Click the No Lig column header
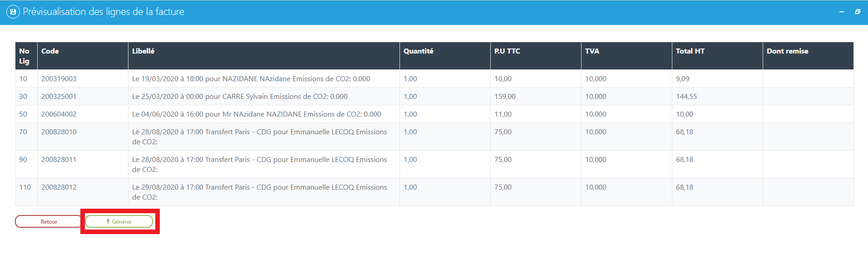Screen dimensions: 868x274 click(25, 56)
